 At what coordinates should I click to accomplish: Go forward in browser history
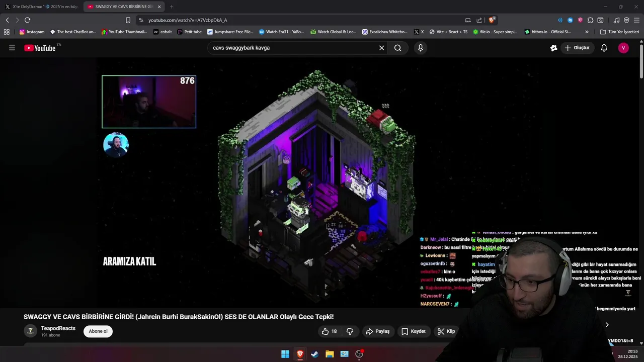click(x=17, y=20)
